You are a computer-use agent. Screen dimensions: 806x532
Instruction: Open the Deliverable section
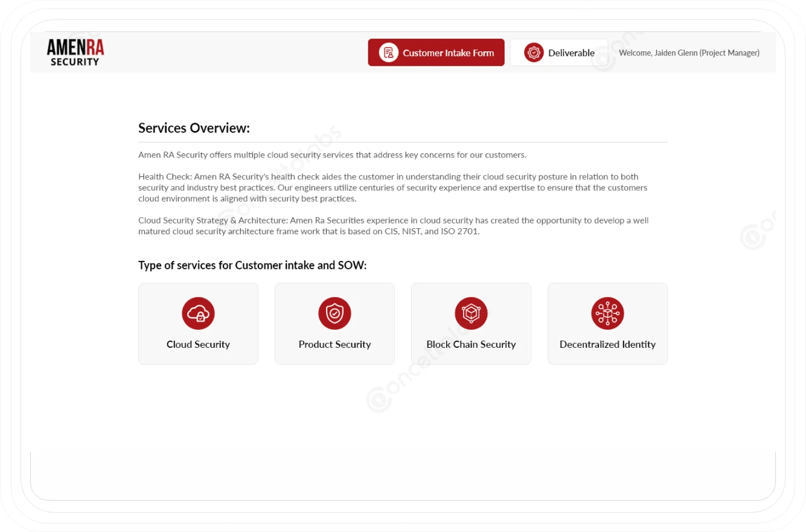(x=558, y=53)
